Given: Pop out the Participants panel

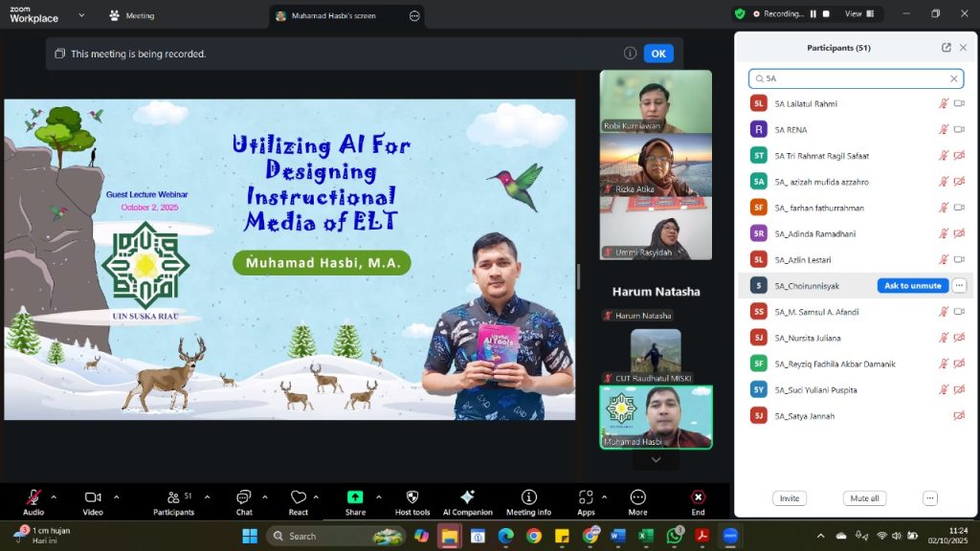Looking at the screenshot, I should 947,48.
